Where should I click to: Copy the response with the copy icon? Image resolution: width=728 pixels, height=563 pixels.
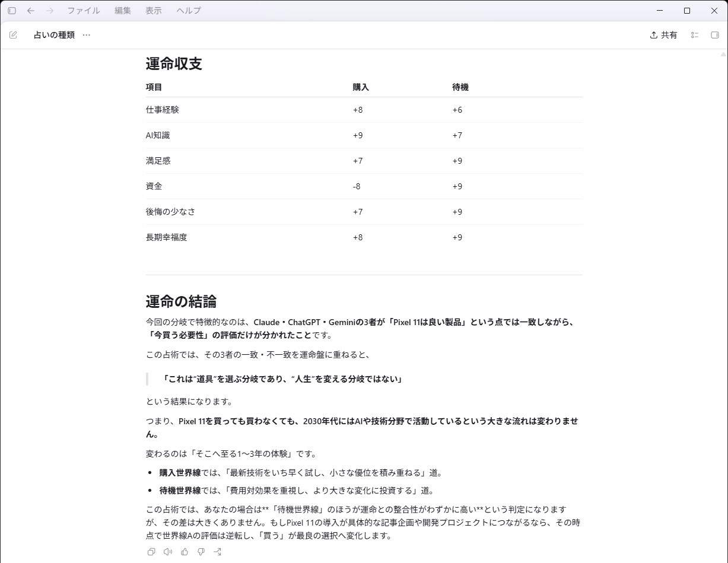(151, 552)
